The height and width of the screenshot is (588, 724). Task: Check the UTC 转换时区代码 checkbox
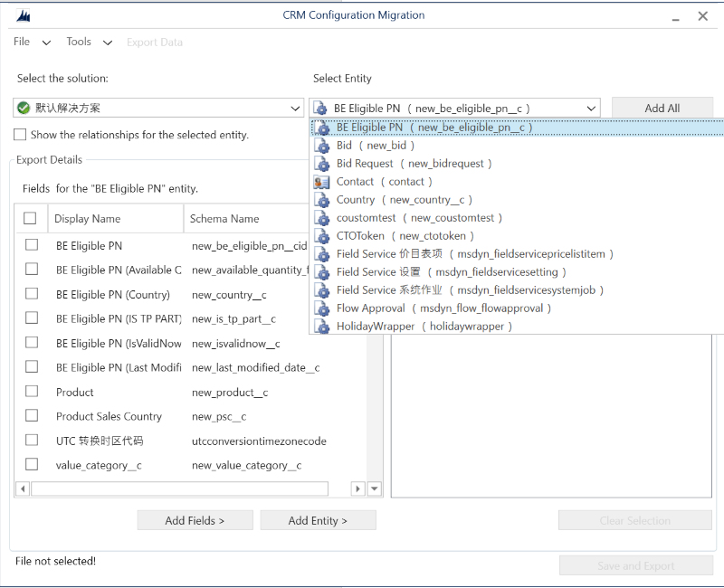[32, 440]
